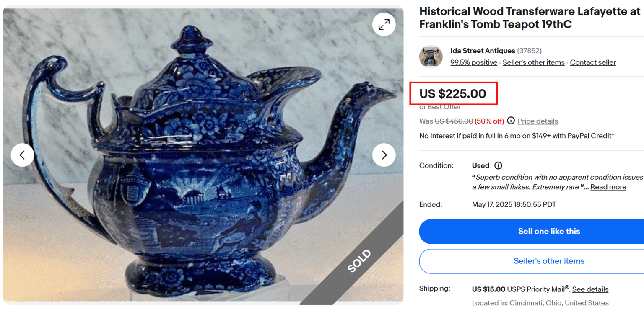The image size is (644, 312).
Task: Click the highlighted US $225.00 price
Action: (x=454, y=93)
